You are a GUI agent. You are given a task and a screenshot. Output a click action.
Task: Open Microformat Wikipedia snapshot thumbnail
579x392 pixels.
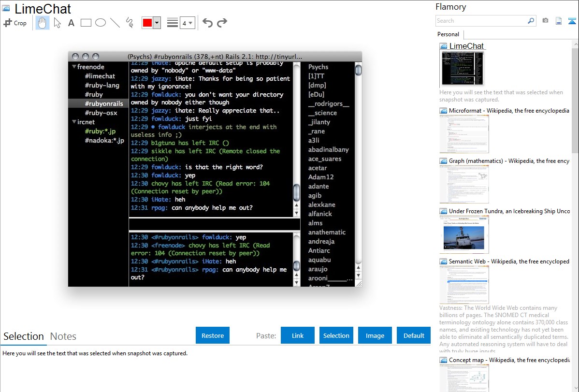464,134
